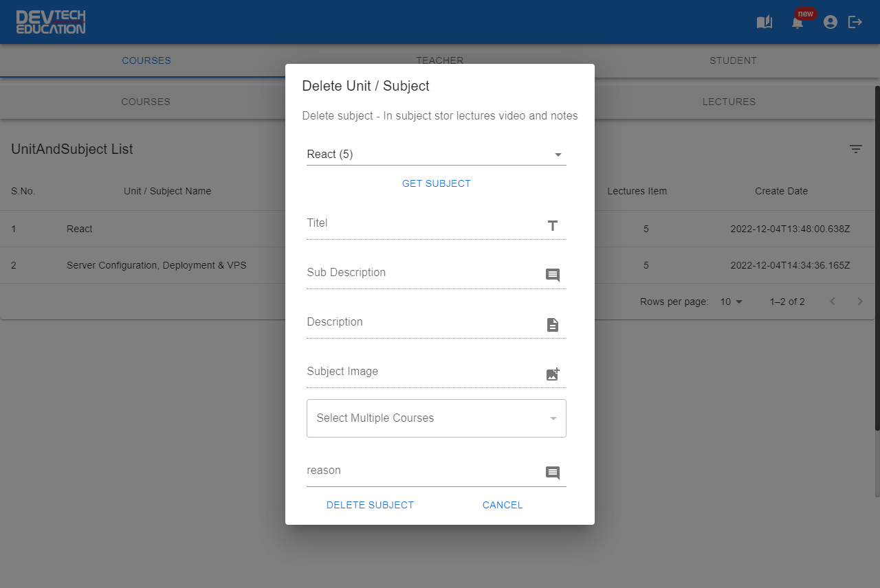Open rows per page dropdown showing 10

(x=731, y=302)
